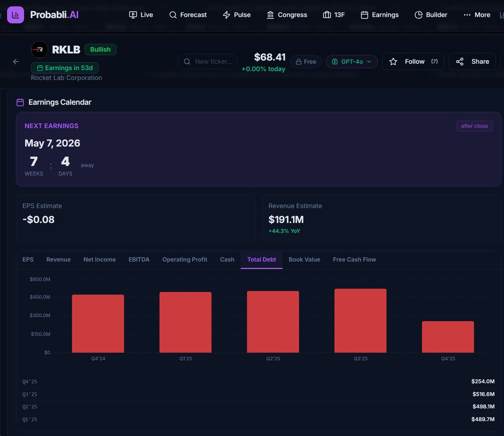Click the $489.7M value for Q1'25
This screenshot has height=436, width=504.
pyautogui.click(x=483, y=419)
